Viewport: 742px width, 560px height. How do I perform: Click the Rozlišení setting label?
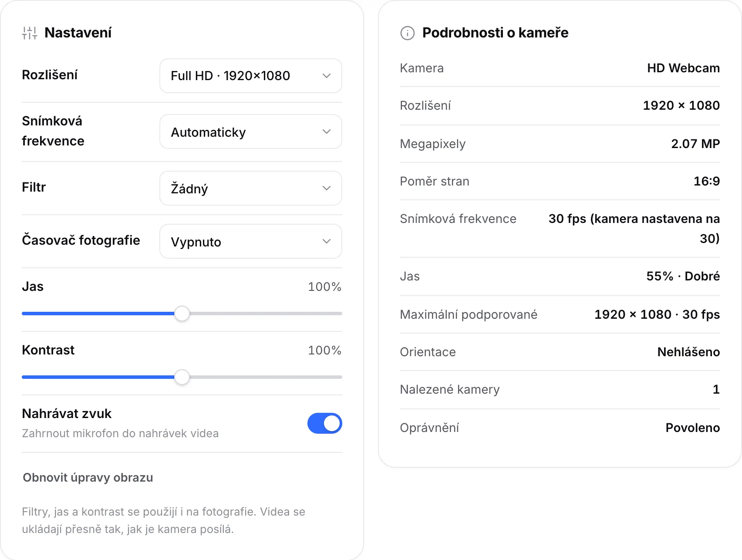click(50, 75)
